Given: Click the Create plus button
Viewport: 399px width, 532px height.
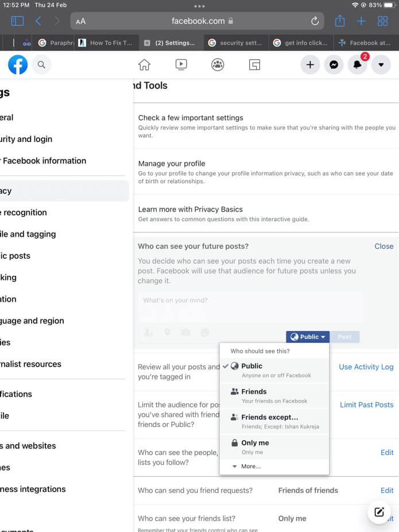Looking at the screenshot, I should (310, 64).
